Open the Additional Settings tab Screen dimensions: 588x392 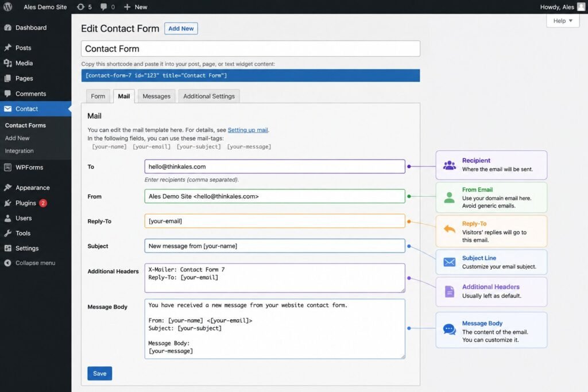[x=209, y=96]
